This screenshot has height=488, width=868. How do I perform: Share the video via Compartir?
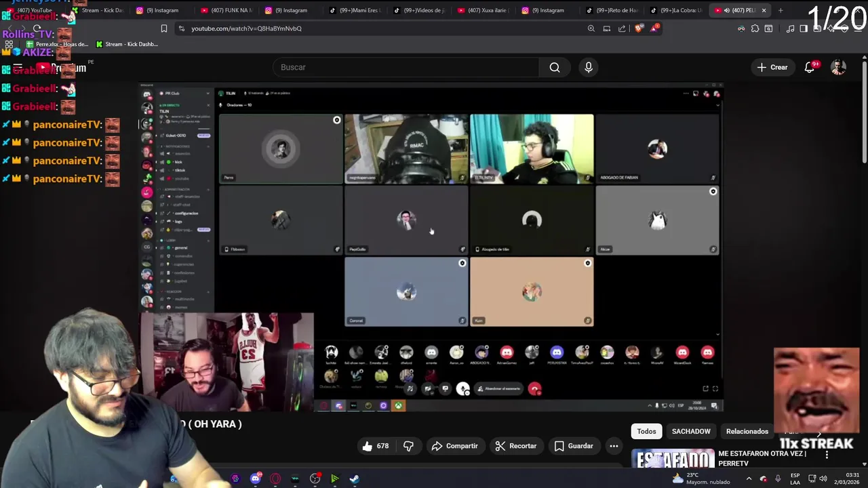[x=454, y=446]
